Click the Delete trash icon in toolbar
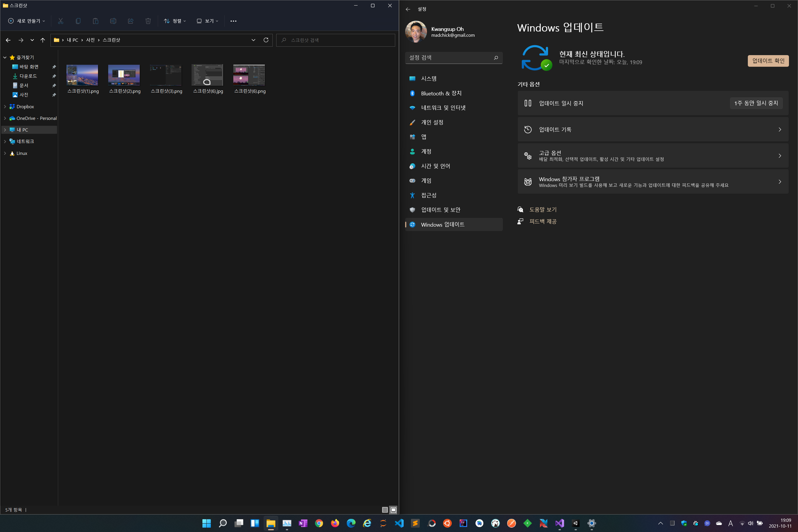 [x=148, y=21]
